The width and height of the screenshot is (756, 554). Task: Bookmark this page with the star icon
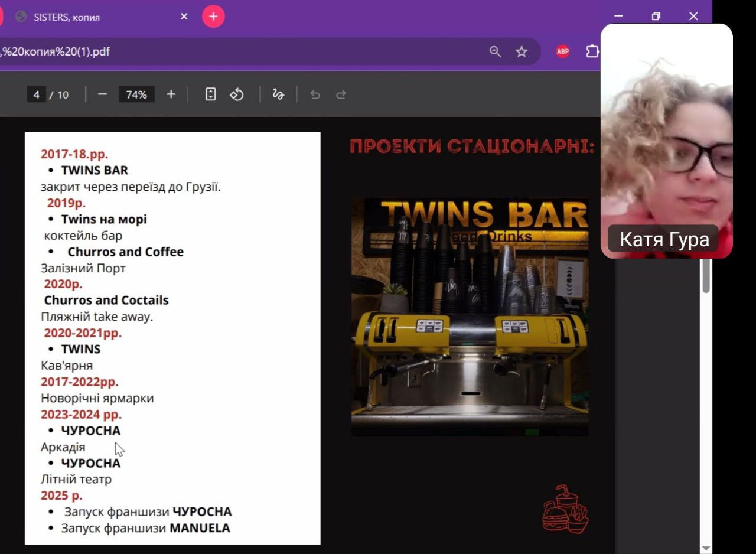coord(522,52)
